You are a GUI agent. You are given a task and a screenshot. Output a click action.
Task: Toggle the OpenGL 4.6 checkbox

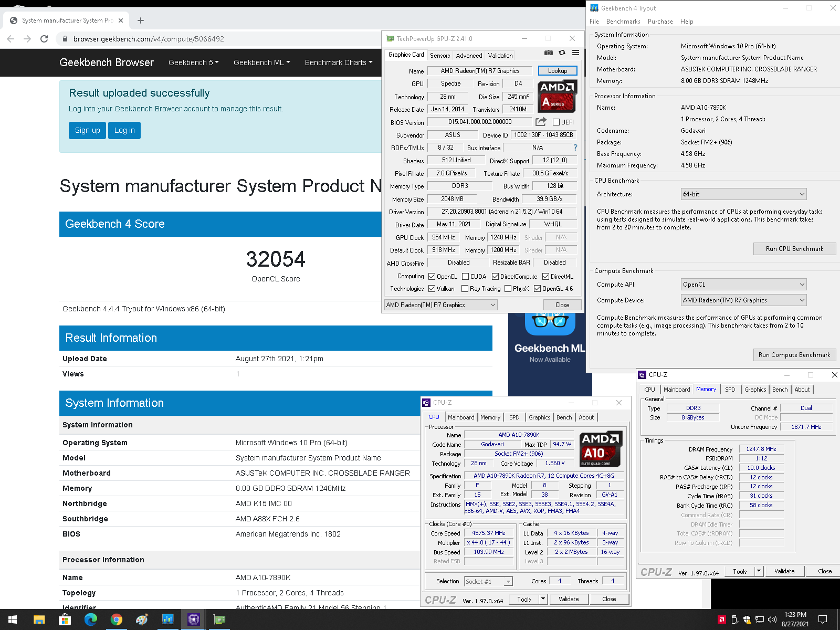click(x=537, y=289)
